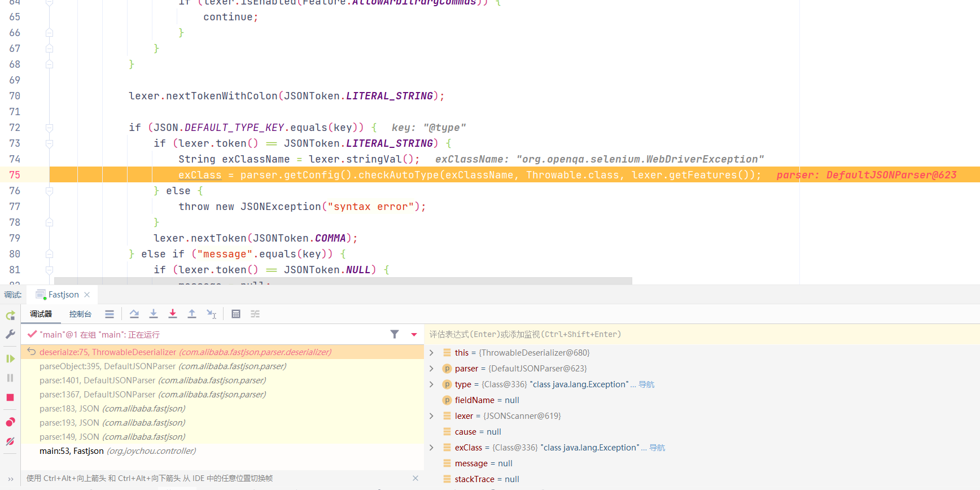980x490 pixels.
Task: Collapse the fold marker at line 73
Action: pyautogui.click(x=49, y=143)
